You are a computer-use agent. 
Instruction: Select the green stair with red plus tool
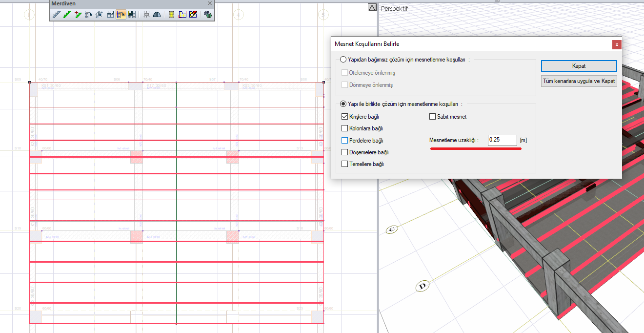78,15
